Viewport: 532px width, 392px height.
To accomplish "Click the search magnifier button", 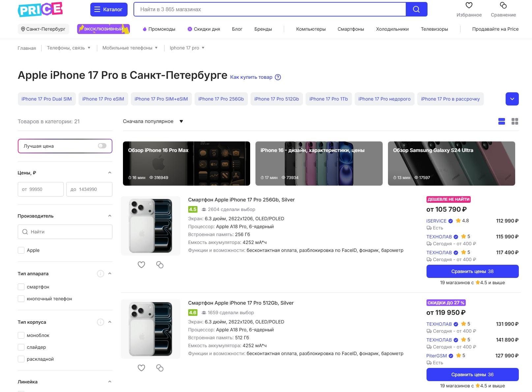I will click(416, 9).
